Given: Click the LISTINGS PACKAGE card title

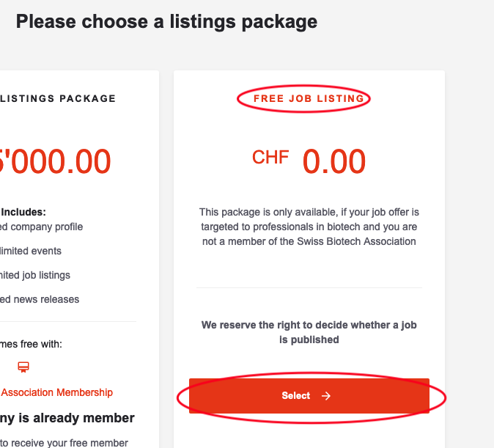Looking at the screenshot, I should pyautogui.click(x=59, y=98).
